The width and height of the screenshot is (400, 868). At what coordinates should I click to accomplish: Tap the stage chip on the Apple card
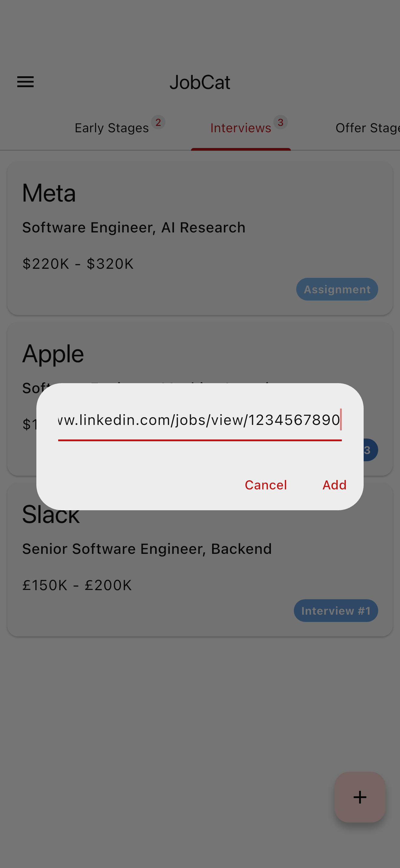point(368,450)
